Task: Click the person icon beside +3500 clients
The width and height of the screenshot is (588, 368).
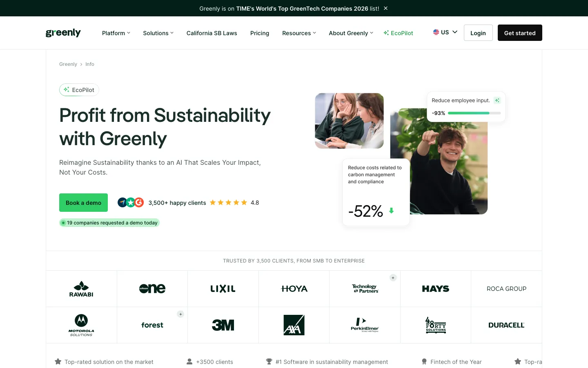Action: pos(189,361)
